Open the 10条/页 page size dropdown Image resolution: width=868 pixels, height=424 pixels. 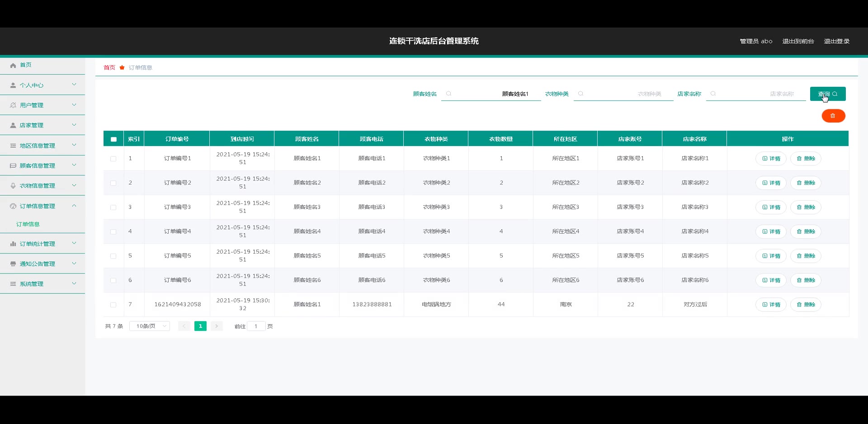tap(150, 326)
